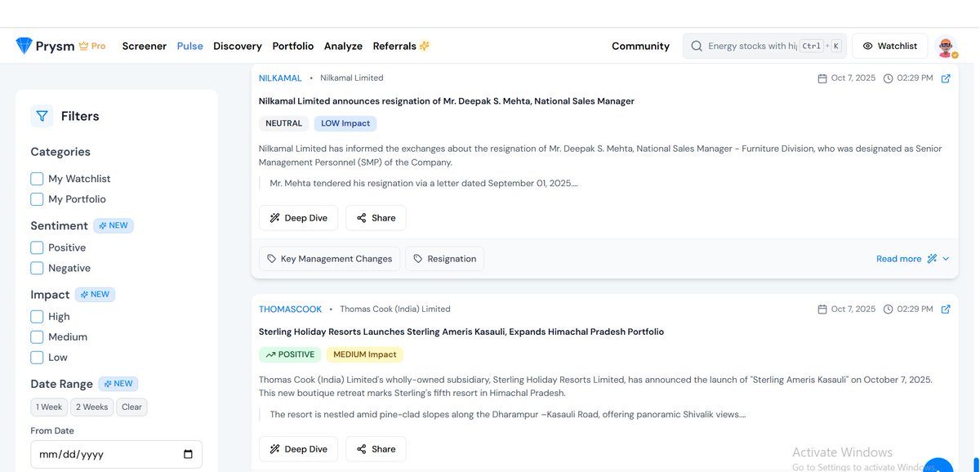Click the date picker calendar icon
The height and width of the screenshot is (472, 980).
[188, 454]
